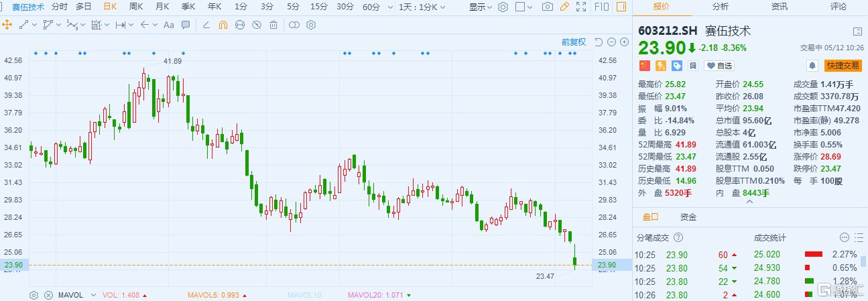Click the blue tag label icon
This screenshot has height=301, width=868.
coord(677,66)
